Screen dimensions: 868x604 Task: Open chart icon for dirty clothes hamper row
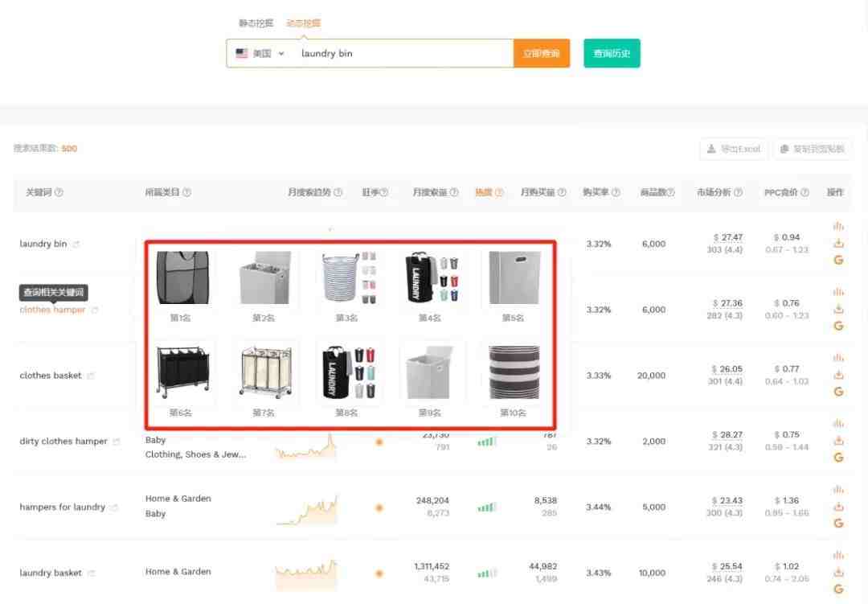(x=838, y=423)
